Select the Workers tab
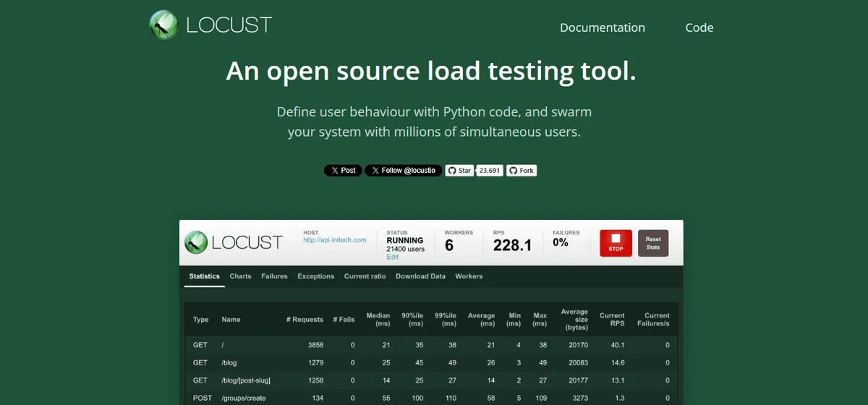868x405 pixels. [x=469, y=276]
